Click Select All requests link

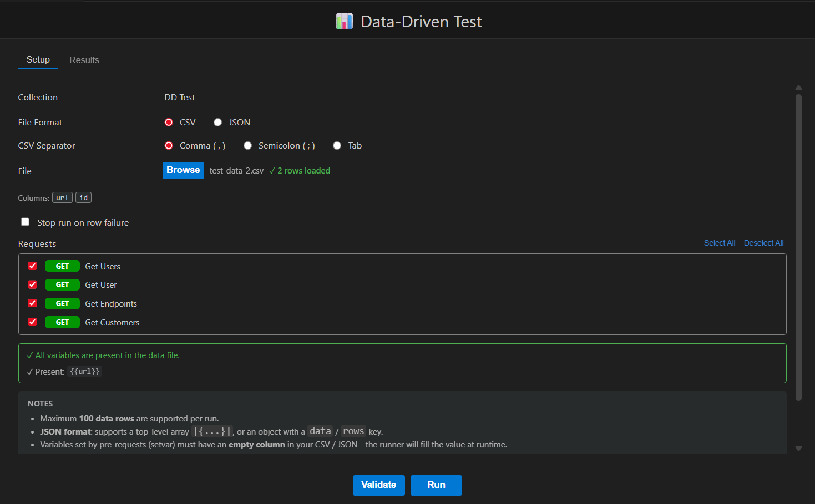coord(720,243)
